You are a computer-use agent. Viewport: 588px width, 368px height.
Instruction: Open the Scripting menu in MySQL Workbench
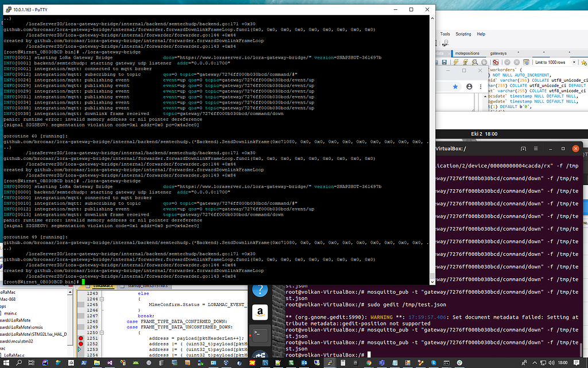coord(463,34)
